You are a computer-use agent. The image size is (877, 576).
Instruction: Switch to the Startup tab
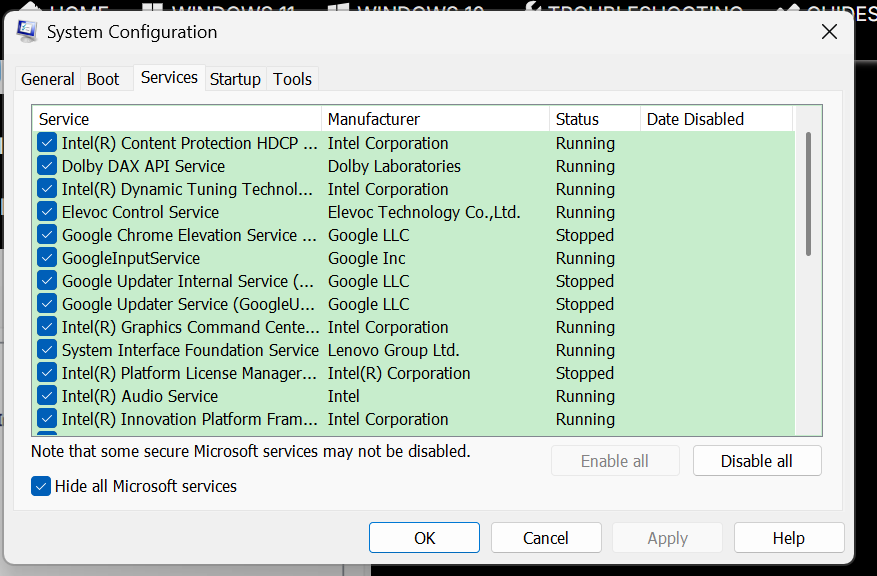click(235, 78)
